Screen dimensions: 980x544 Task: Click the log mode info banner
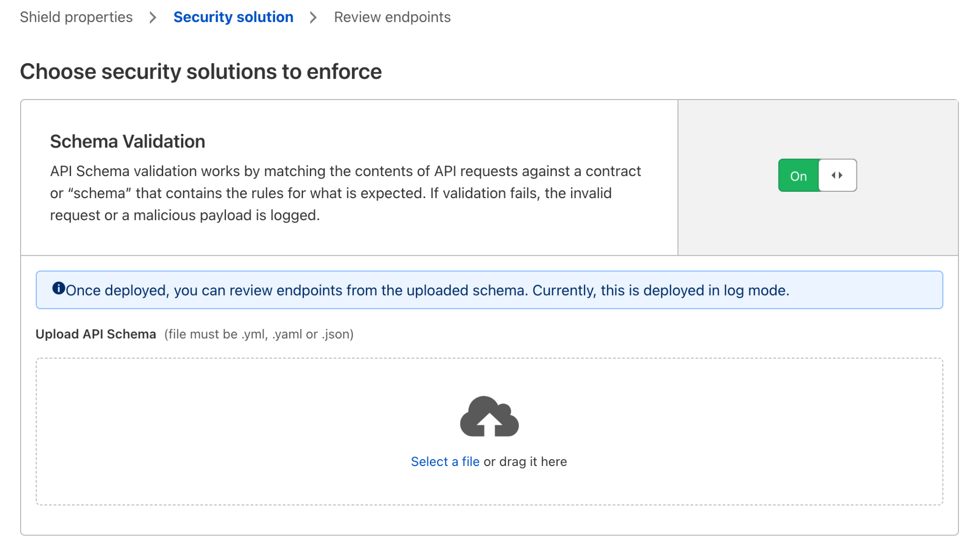[x=489, y=289]
